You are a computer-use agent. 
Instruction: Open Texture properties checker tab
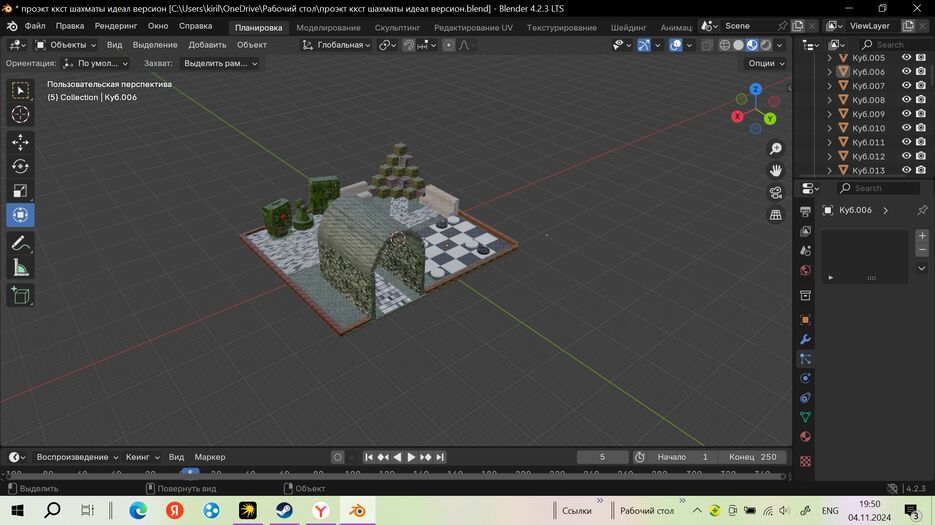click(805, 461)
